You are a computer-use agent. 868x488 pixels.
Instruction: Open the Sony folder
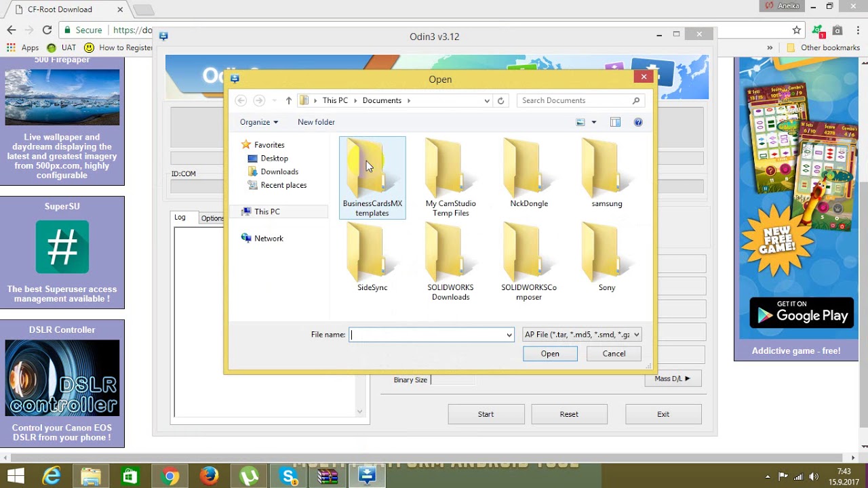coord(607,258)
